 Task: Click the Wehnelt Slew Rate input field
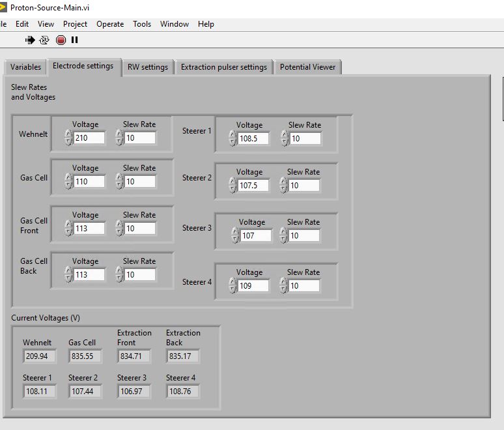coord(140,138)
